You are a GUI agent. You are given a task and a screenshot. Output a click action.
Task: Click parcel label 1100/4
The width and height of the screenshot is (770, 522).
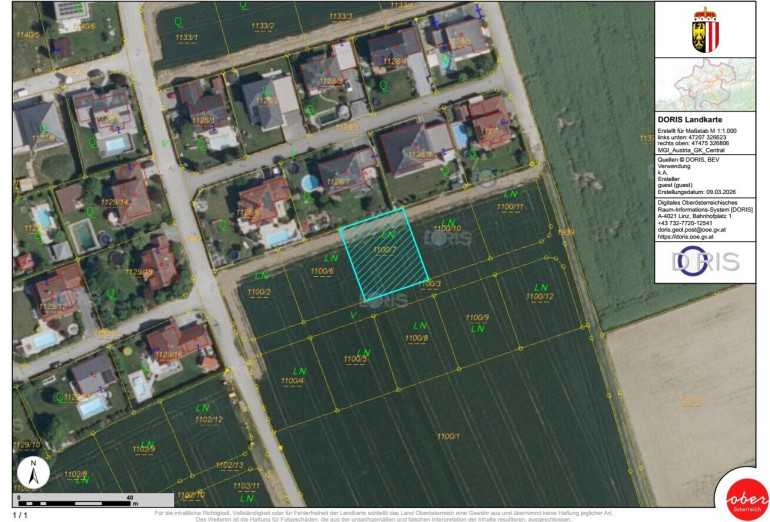point(292,381)
